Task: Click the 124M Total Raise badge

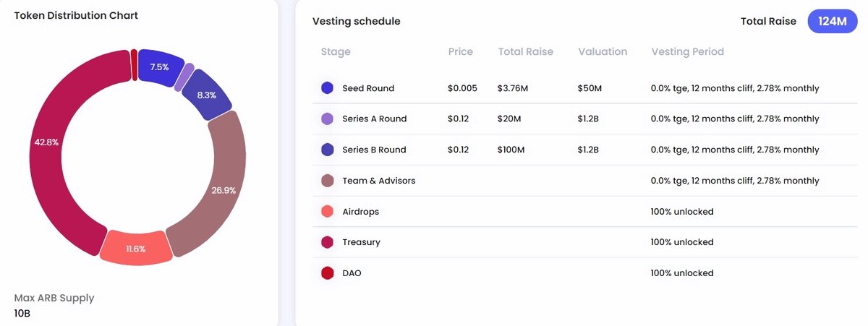Action: (832, 22)
